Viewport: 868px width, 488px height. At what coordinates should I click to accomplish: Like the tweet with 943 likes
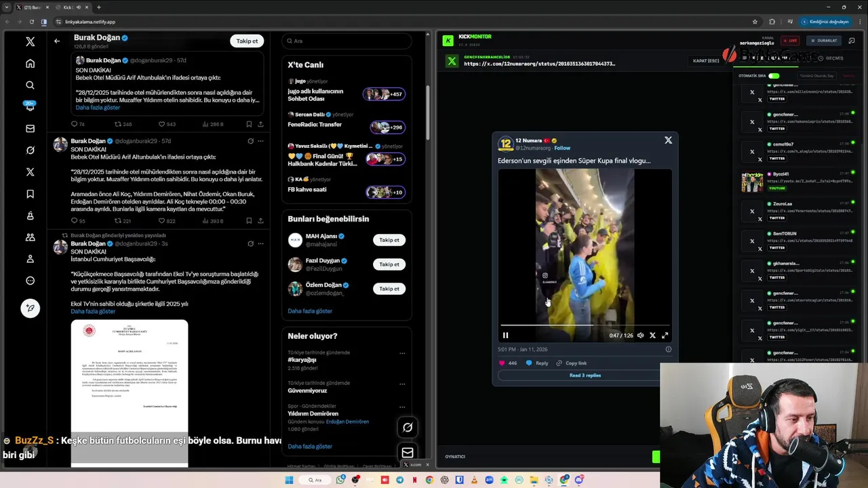pos(167,125)
